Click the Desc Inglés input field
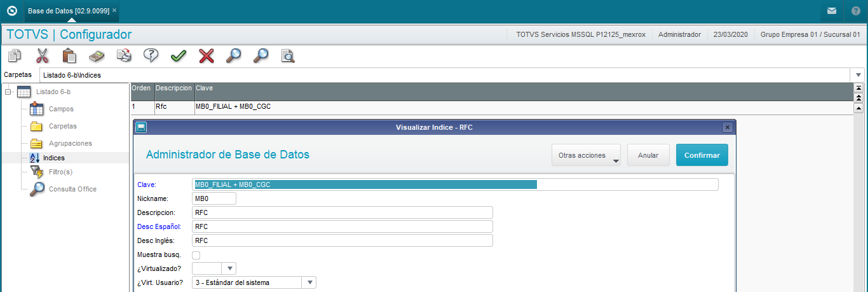Viewport: 868px width, 292px height. coord(342,240)
